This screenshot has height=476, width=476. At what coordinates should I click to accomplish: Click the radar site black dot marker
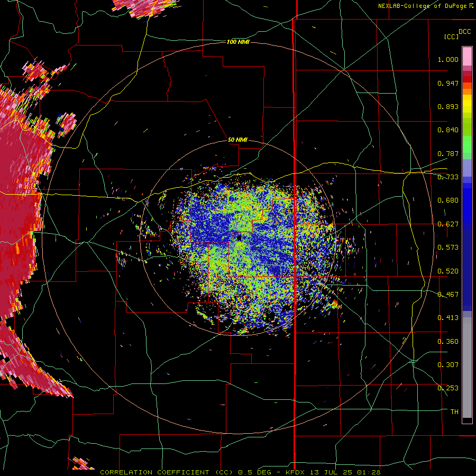click(239, 238)
